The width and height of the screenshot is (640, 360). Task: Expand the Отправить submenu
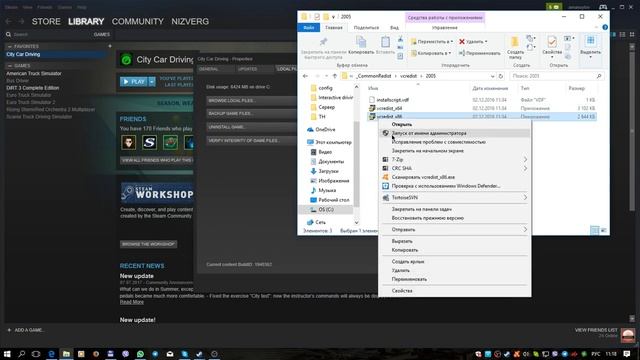coord(455,230)
